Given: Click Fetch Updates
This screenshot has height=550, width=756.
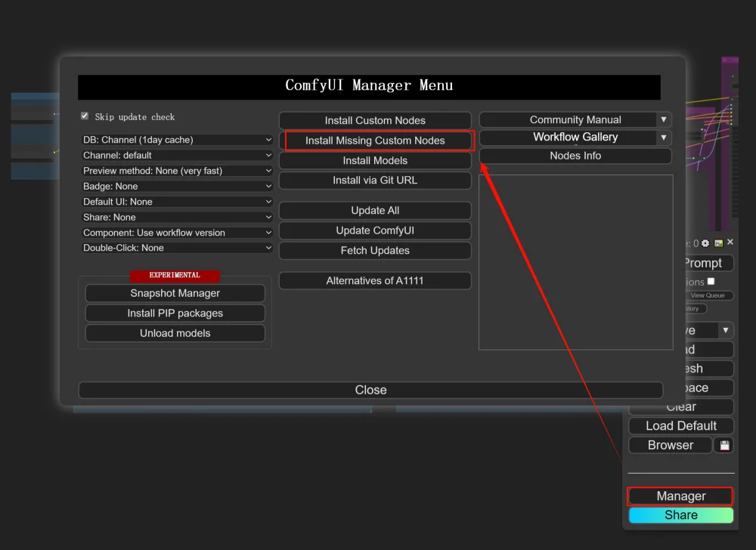Looking at the screenshot, I should point(375,250).
